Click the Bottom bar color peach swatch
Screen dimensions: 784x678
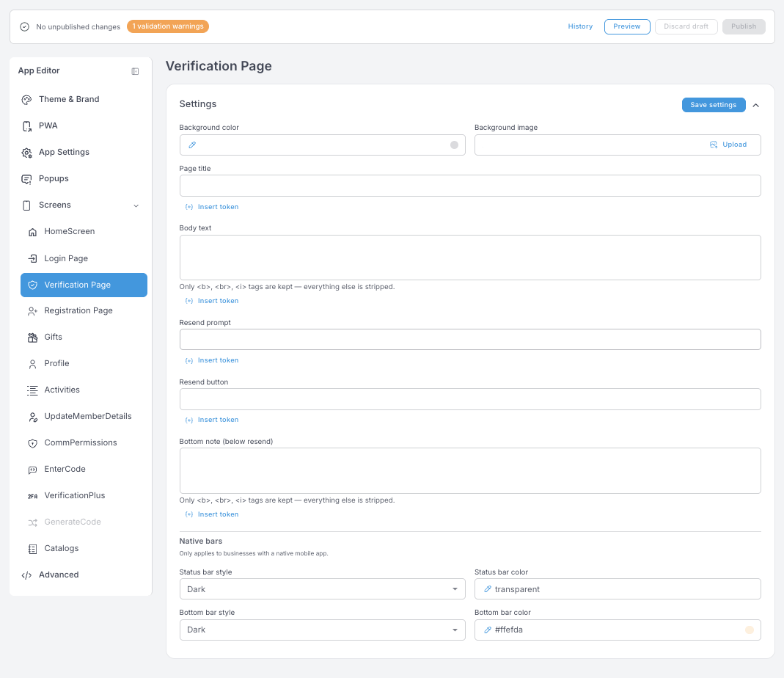pos(749,630)
